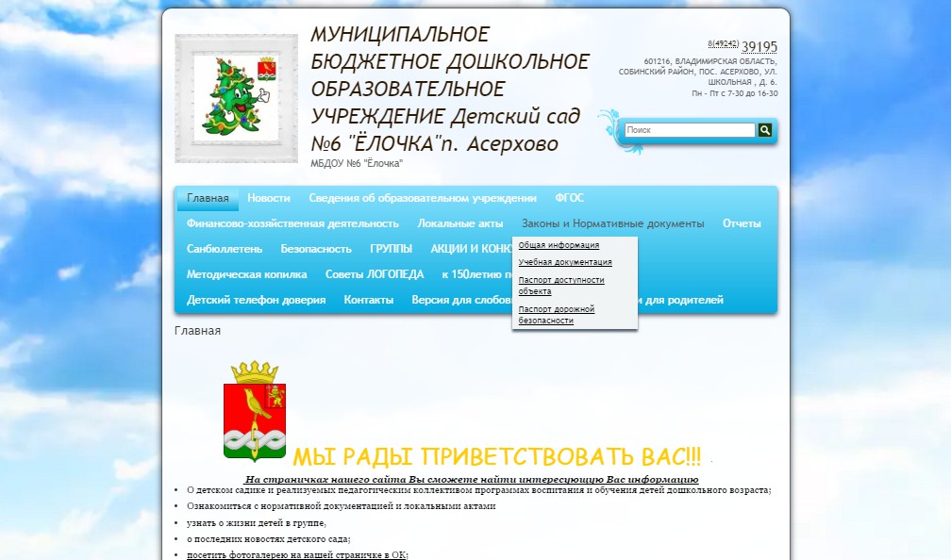Open Советы ЛОГОПЕДА menu item
Image resolution: width=951 pixels, height=560 pixels.
375,274
